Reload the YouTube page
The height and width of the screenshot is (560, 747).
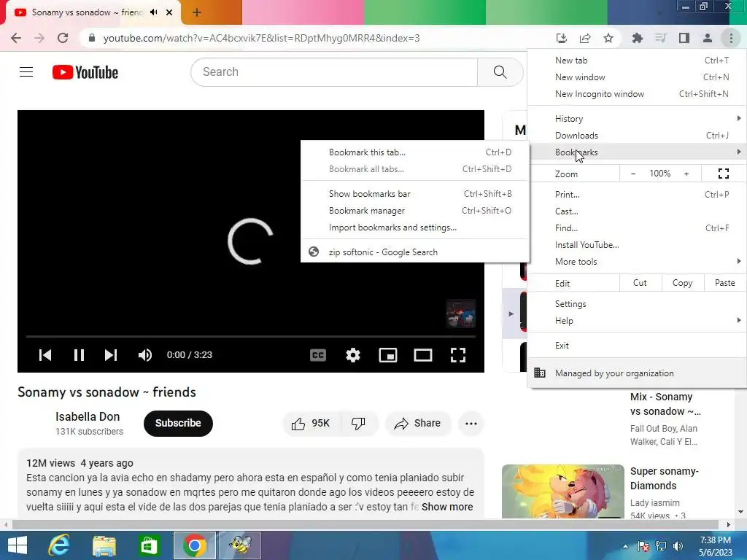(x=63, y=38)
